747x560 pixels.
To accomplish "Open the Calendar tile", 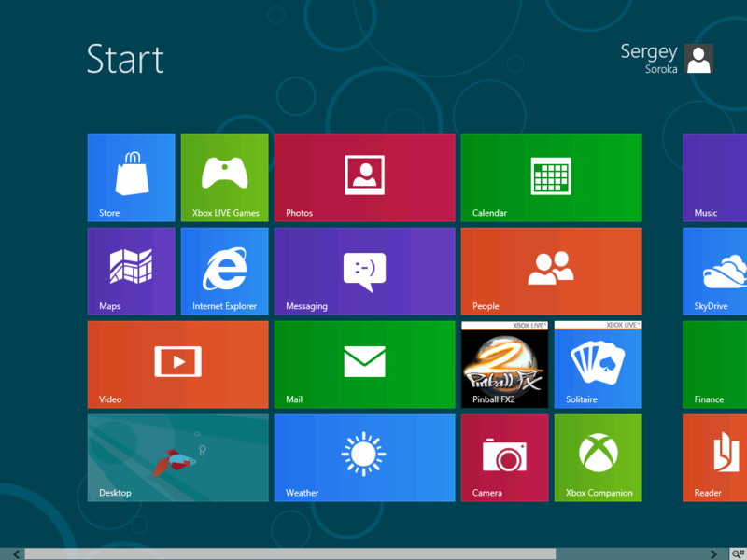I will click(x=551, y=177).
